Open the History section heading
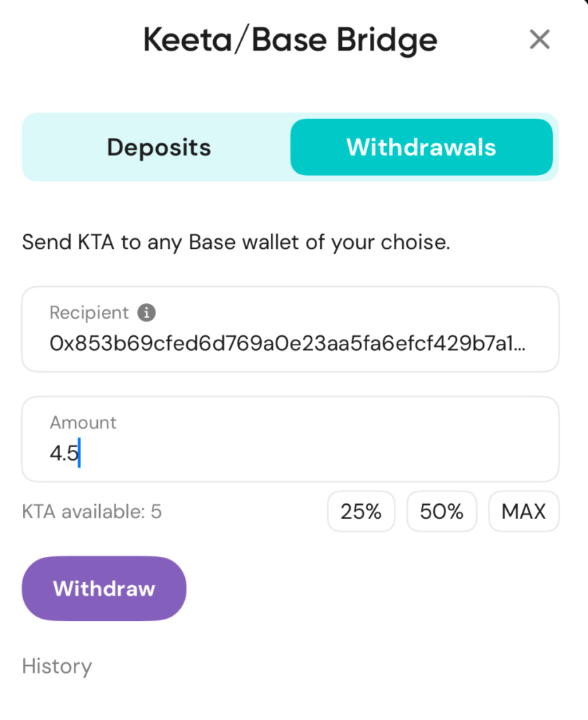The image size is (588, 720). (57, 666)
